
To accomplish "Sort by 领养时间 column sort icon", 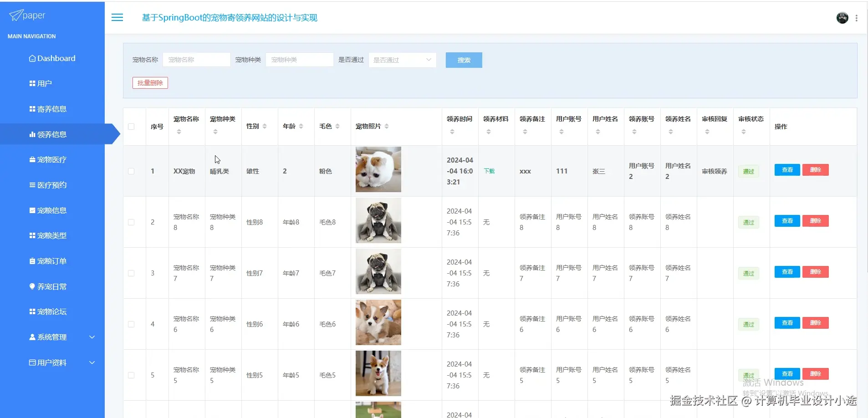I will [x=452, y=132].
